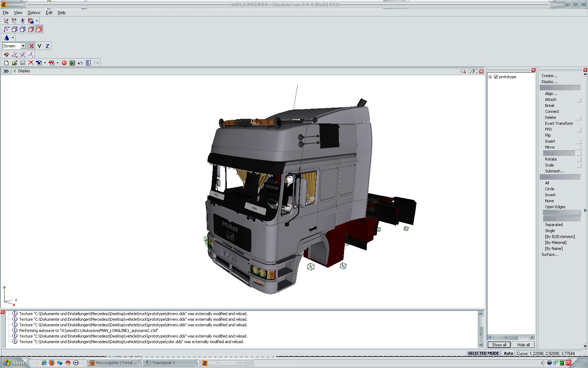The width and height of the screenshot is (588, 368).
Task: Open the View menu
Action: (18, 13)
